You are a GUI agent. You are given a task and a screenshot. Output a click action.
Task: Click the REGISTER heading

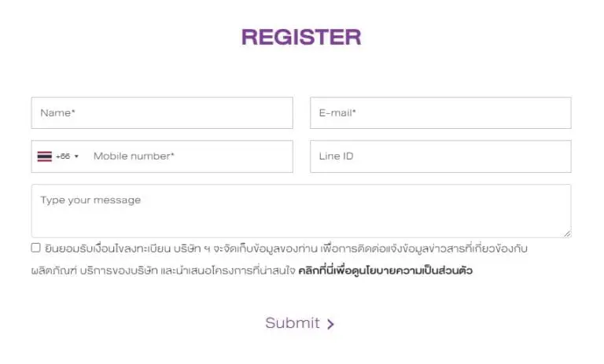coord(301,38)
